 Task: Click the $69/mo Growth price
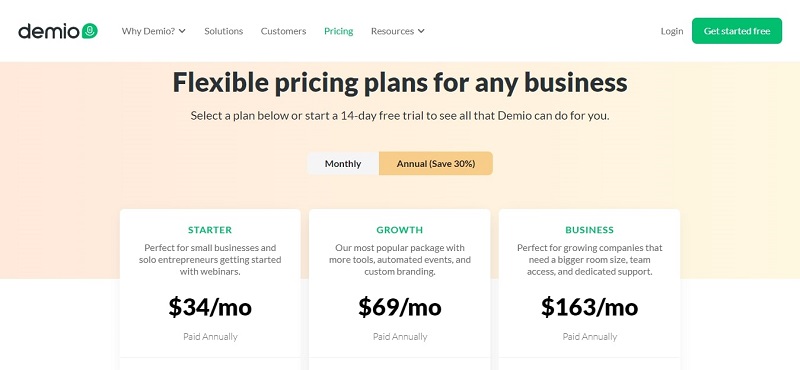(399, 307)
